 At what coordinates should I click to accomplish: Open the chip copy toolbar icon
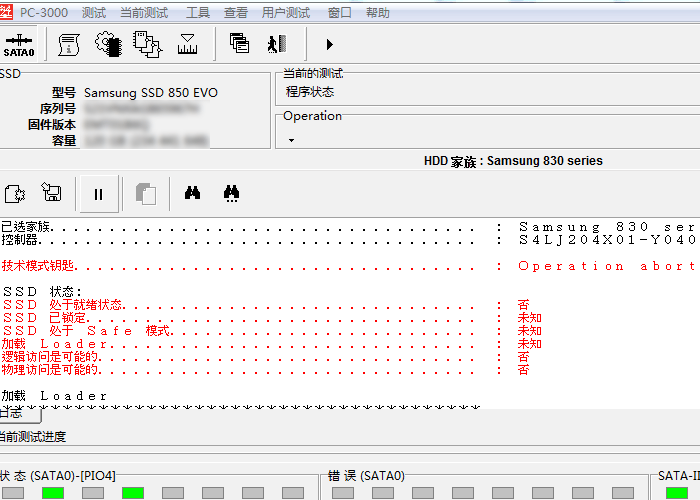[x=147, y=44]
